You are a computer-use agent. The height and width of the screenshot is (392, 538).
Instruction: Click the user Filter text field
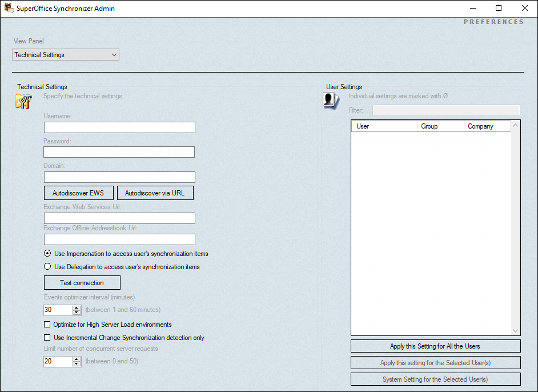(x=446, y=110)
